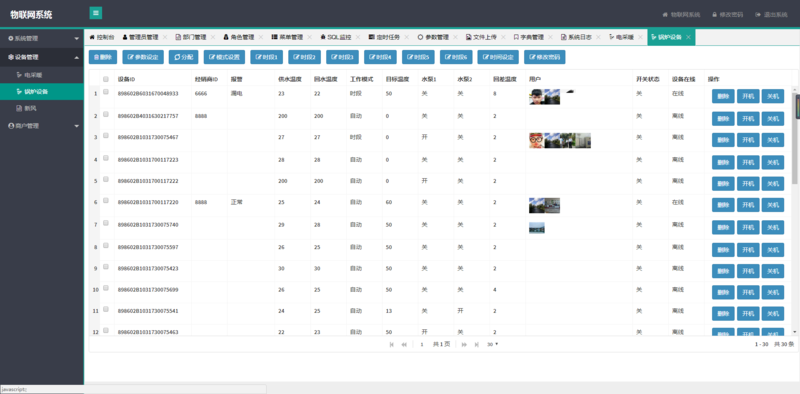Close the SQL监控 tab
Viewport: 800px width, 394px height.
(x=358, y=37)
